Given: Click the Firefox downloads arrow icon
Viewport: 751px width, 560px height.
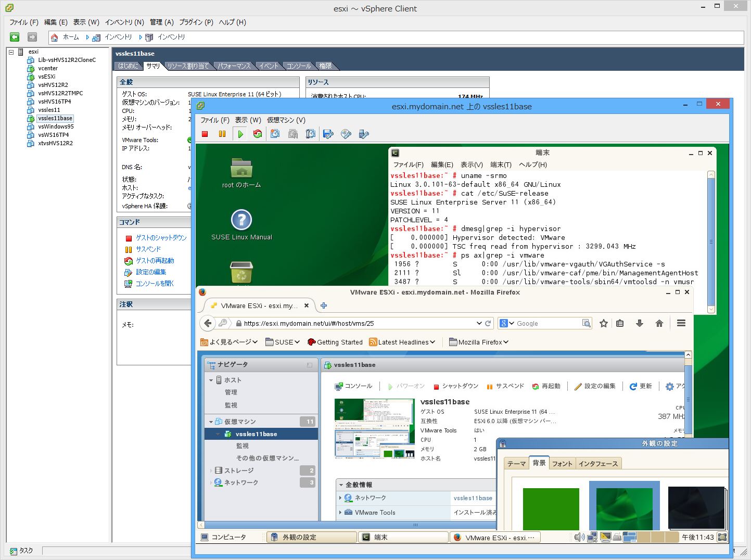Looking at the screenshot, I should [640, 323].
